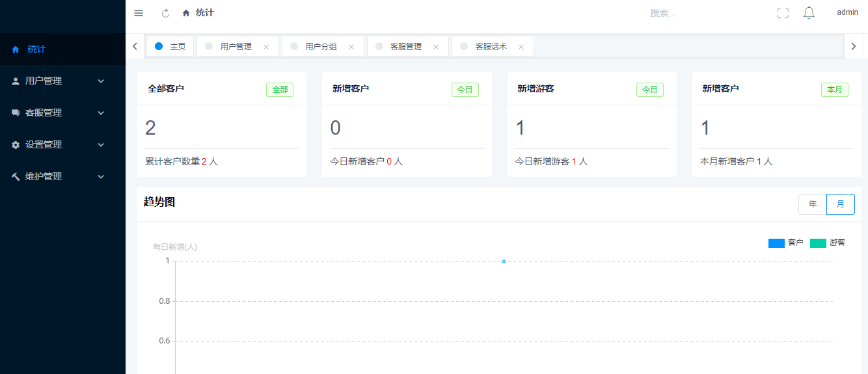This screenshot has height=374, width=868.
Task: Close the 客服话术 tab
Action: pyautogui.click(x=521, y=47)
